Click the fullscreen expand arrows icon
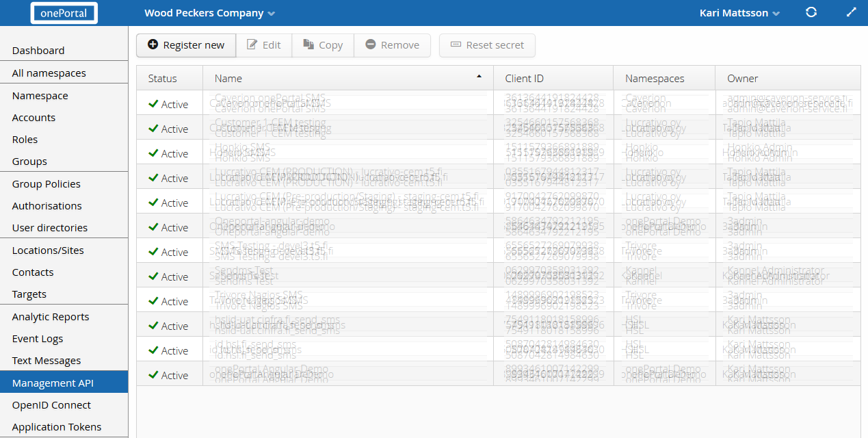868x438 pixels. tap(851, 12)
